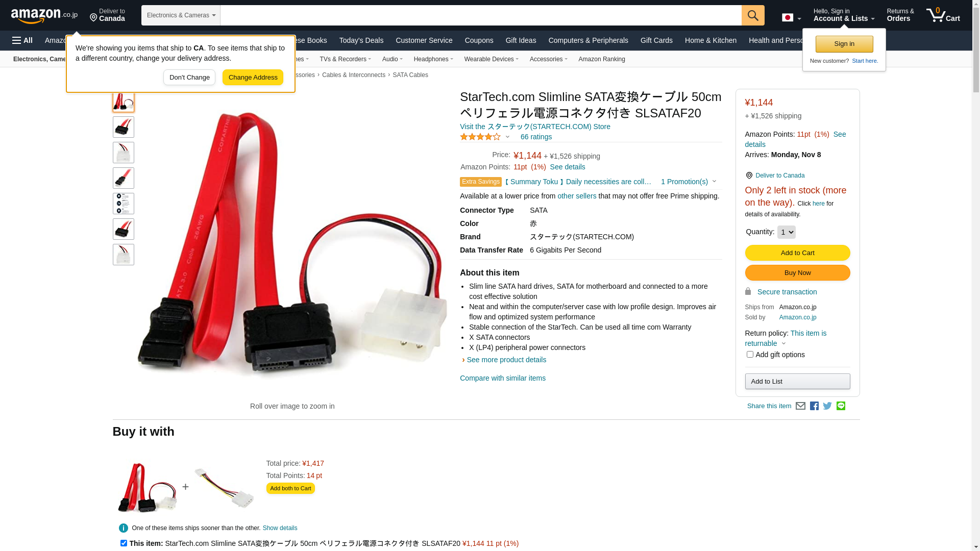Screen dimensions: 980x551
Task: Open the Quantity dropdown
Action: click(786, 232)
